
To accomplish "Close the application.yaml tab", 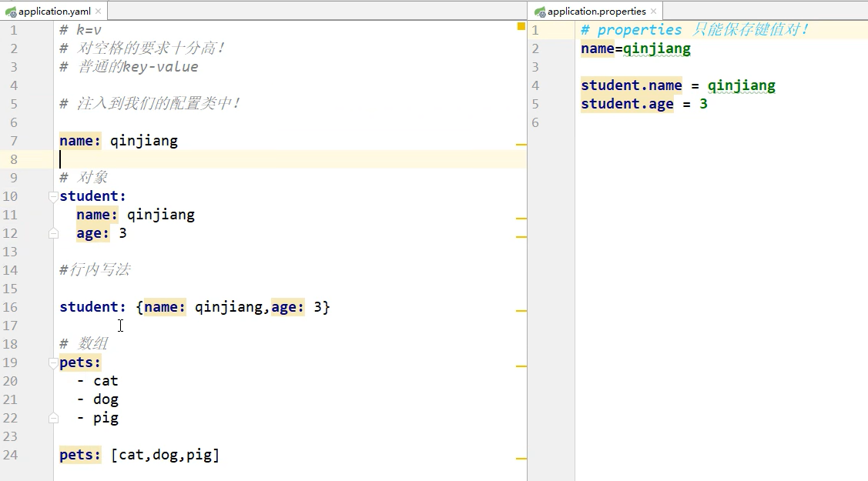I will (99, 12).
